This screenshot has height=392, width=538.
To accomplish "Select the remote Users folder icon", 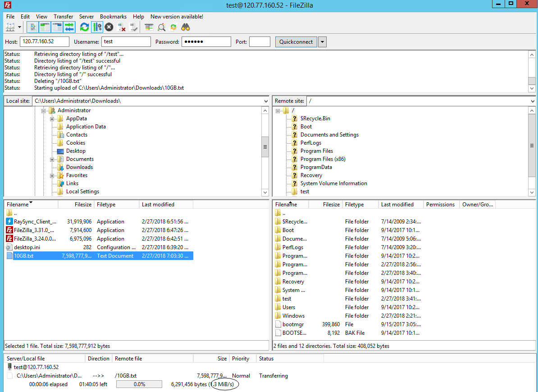I will click(278, 307).
